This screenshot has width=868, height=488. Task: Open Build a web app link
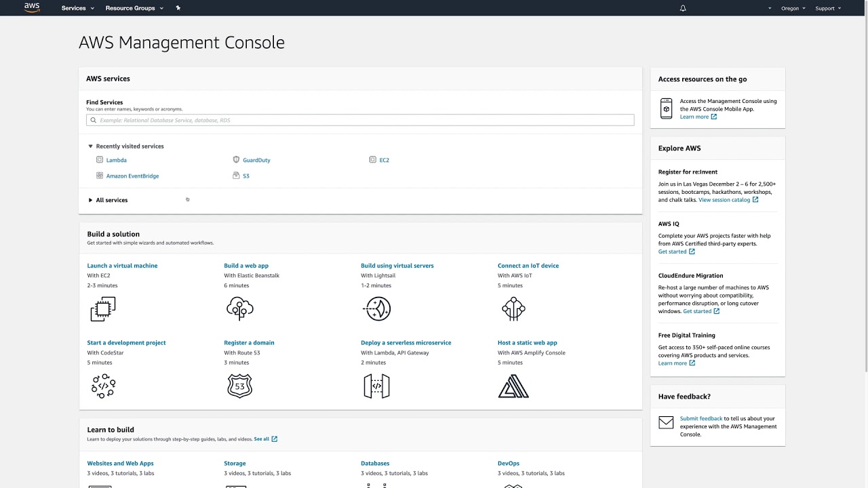point(246,266)
